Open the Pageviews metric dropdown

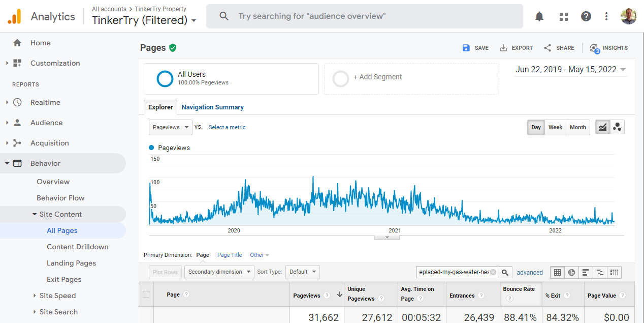(171, 127)
